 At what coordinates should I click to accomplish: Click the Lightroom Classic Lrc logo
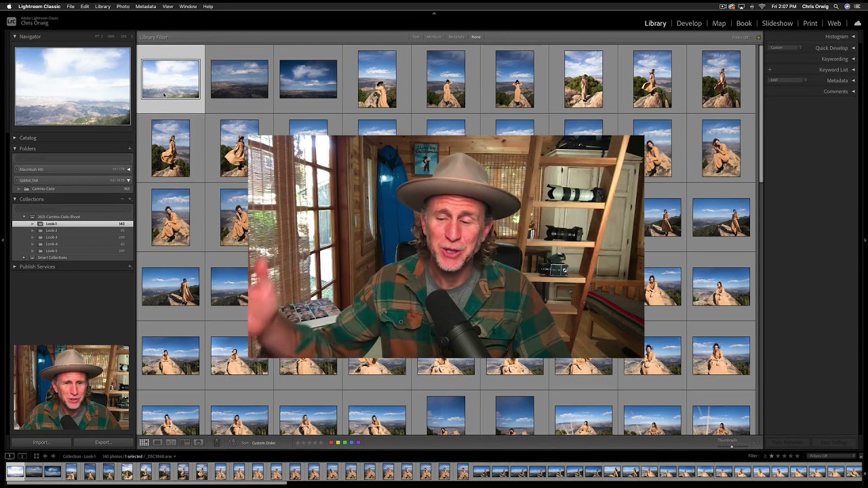tap(12, 22)
